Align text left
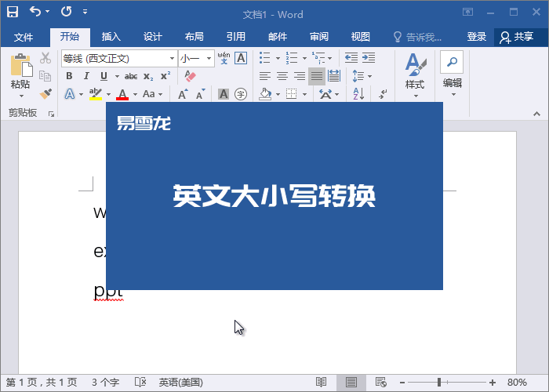The height and width of the screenshot is (392, 549). coord(265,76)
